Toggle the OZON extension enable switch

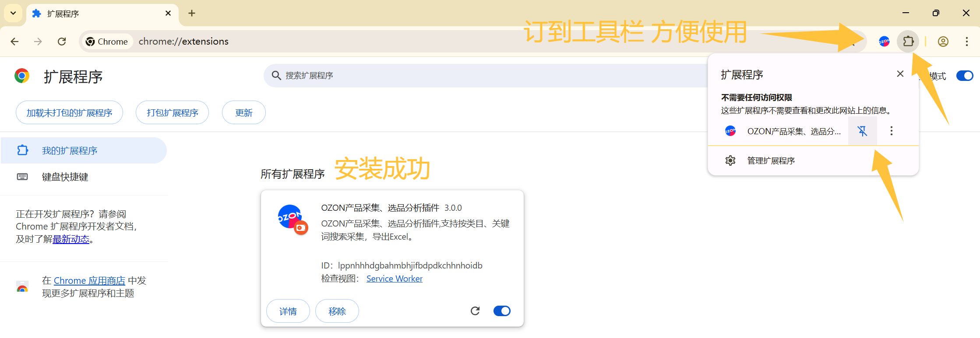click(x=502, y=311)
